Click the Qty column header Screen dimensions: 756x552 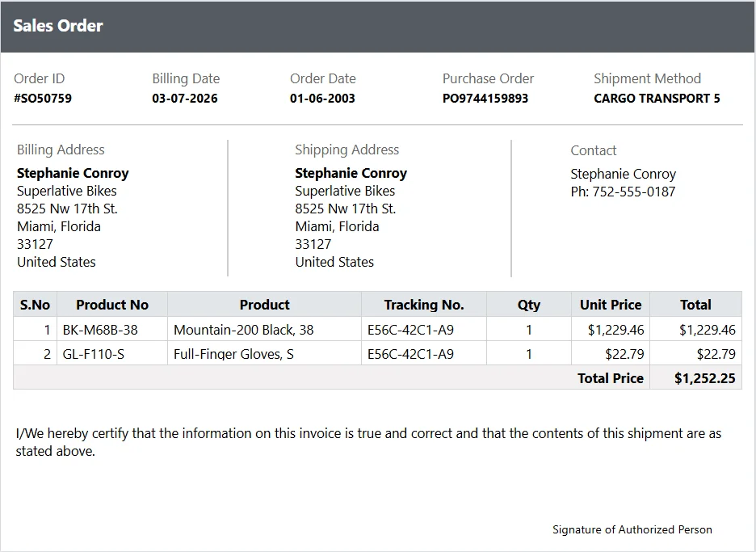pyautogui.click(x=529, y=305)
